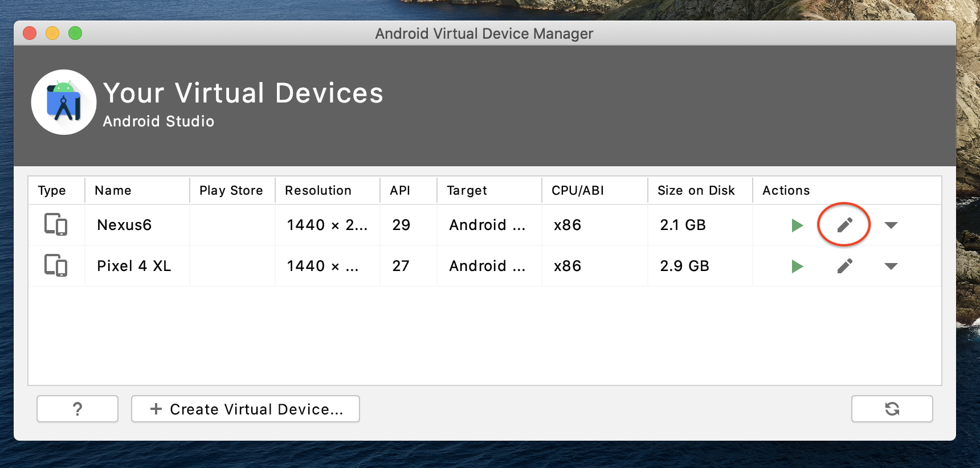
Task: Open the Nexus6 actions dropdown arrow
Action: point(891,225)
